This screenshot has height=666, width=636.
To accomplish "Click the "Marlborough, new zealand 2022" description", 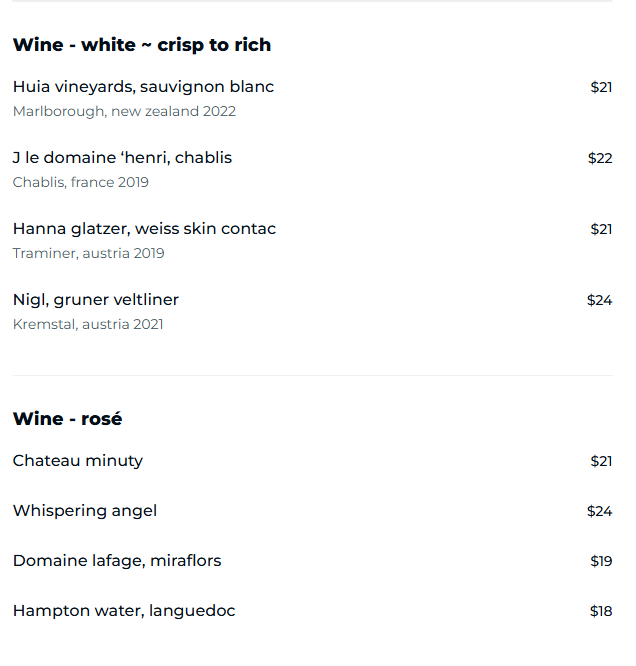I will point(124,111).
